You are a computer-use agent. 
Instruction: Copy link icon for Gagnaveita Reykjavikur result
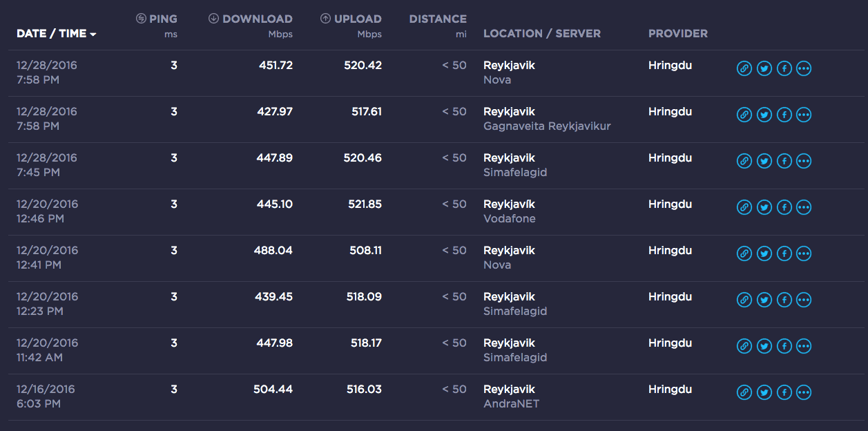tap(744, 115)
